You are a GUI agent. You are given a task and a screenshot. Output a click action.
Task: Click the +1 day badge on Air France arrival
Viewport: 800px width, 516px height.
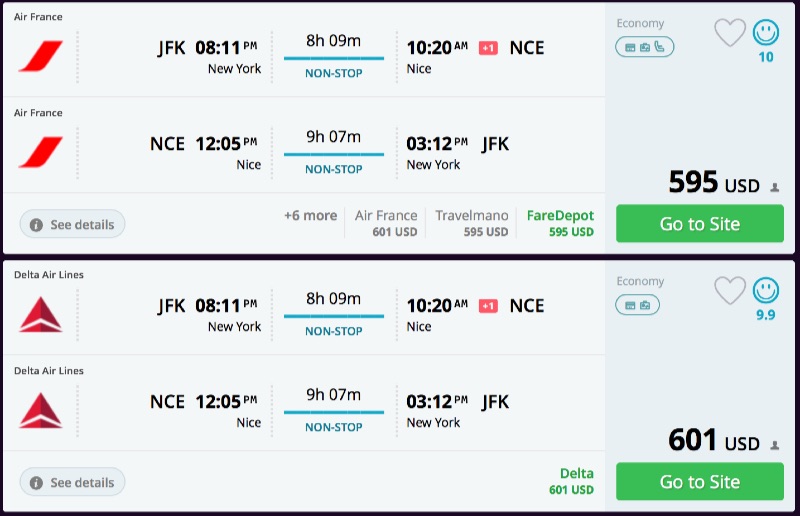click(488, 48)
